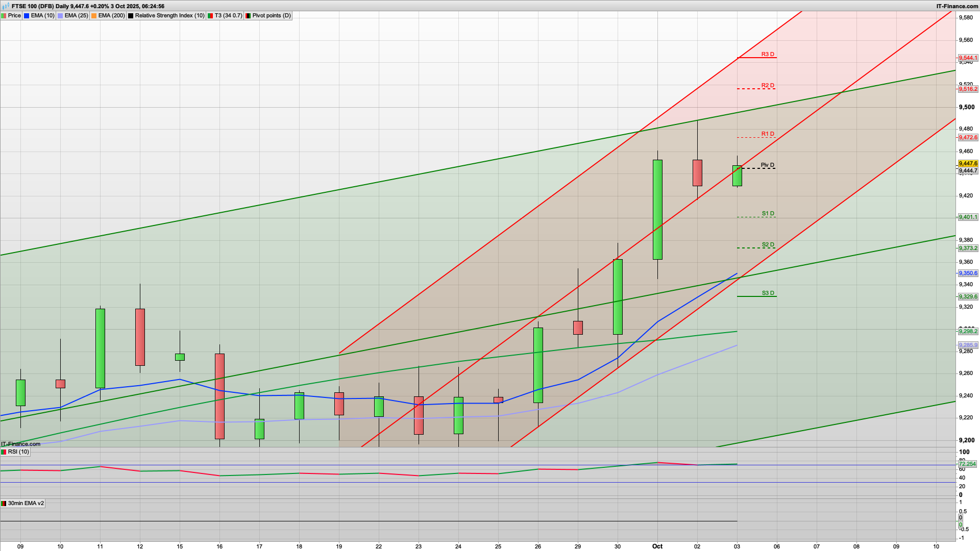Click the S3 D support line label
The width and height of the screenshot is (980, 551).
768,293
